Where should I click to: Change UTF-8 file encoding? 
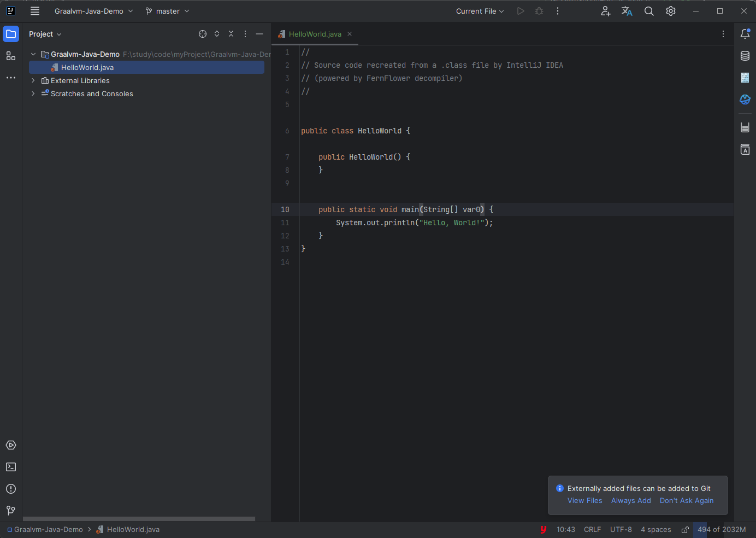(x=621, y=530)
